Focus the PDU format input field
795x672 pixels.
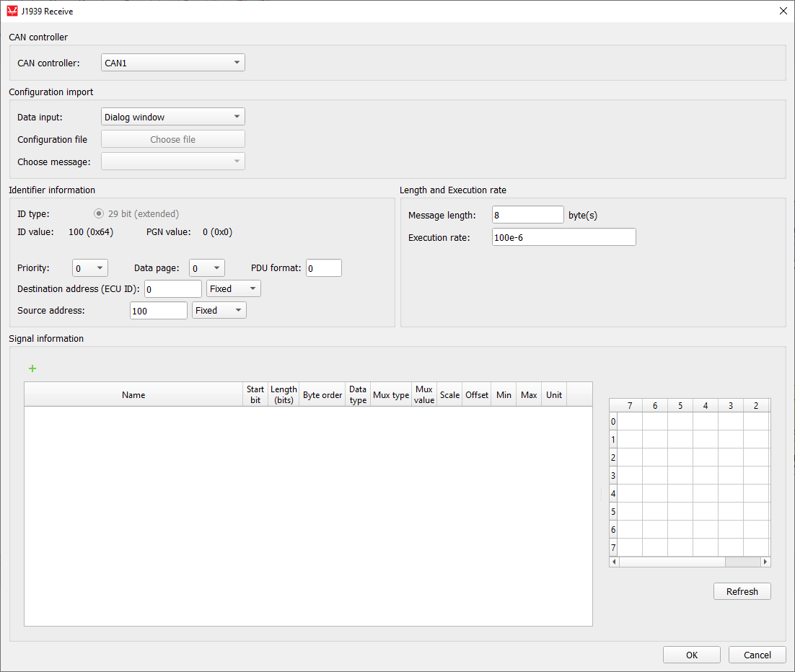click(323, 268)
